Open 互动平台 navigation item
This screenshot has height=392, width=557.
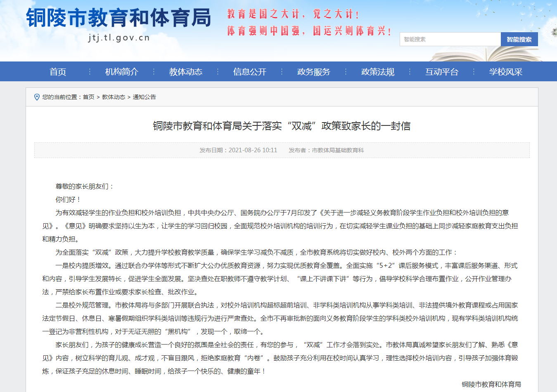(442, 72)
